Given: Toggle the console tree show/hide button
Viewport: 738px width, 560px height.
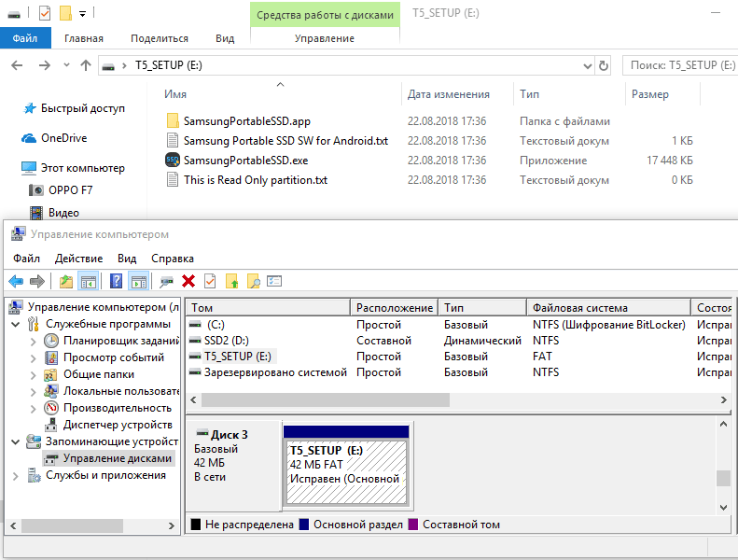Looking at the screenshot, I should click(89, 281).
